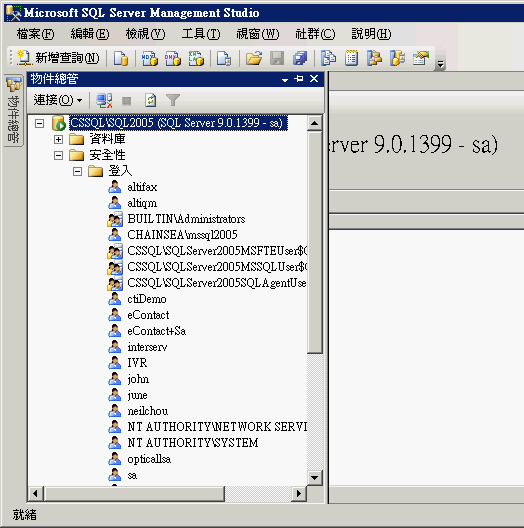Select the NT AUTHORITY\SYSTEM login
This screenshot has width=524, height=528.
pos(193,443)
